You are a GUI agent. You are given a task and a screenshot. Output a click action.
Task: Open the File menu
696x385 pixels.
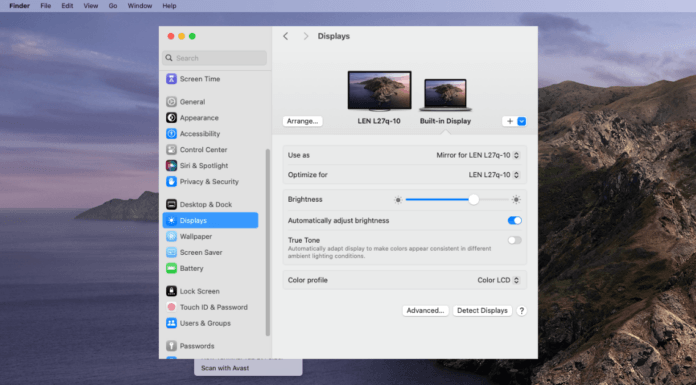[x=46, y=6]
